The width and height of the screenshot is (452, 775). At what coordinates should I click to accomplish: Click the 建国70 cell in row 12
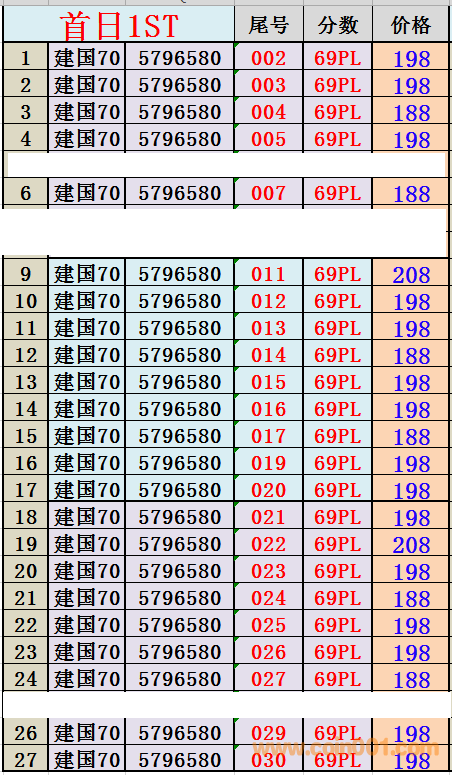87,355
